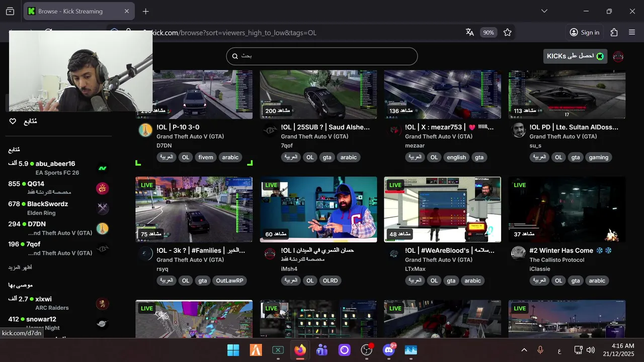This screenshot has height=362, width=644.
Task: Open #2 Winter Has Come stream title
Action: (x=571, y=250)
